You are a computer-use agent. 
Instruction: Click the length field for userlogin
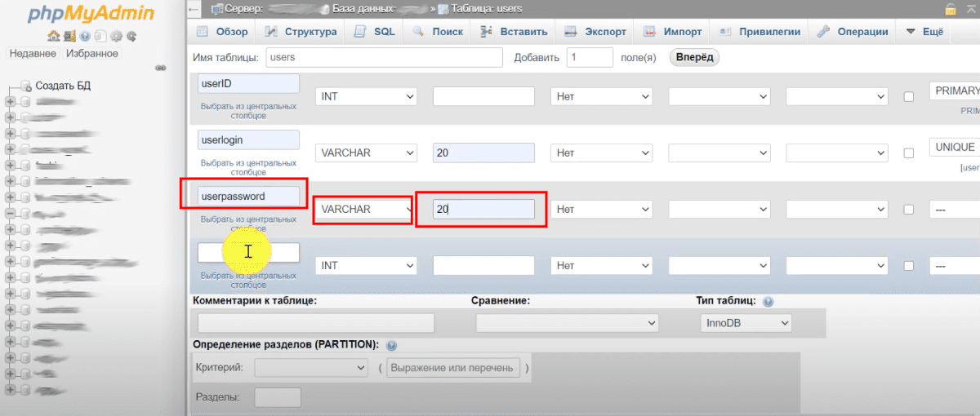click(x=483, y=153)
